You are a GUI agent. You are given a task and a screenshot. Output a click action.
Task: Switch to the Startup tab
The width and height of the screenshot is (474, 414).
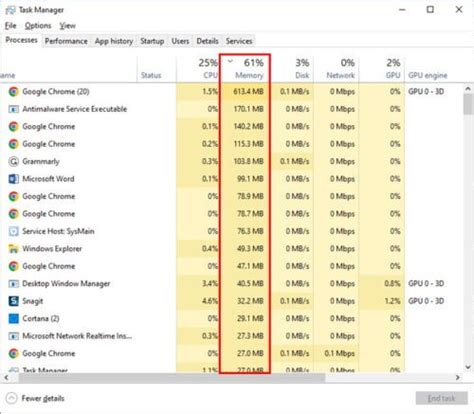click(x=152, y=41)
